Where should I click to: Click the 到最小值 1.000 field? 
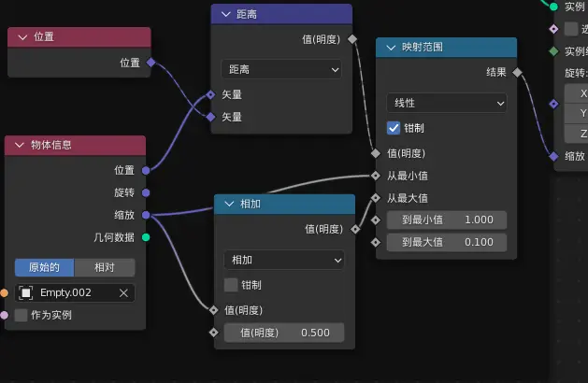point(446,220)
